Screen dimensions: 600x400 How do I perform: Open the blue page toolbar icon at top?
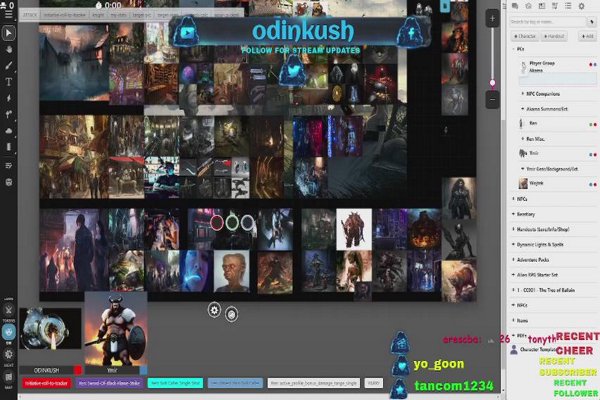pyautogui.click(x=445, y=7)
